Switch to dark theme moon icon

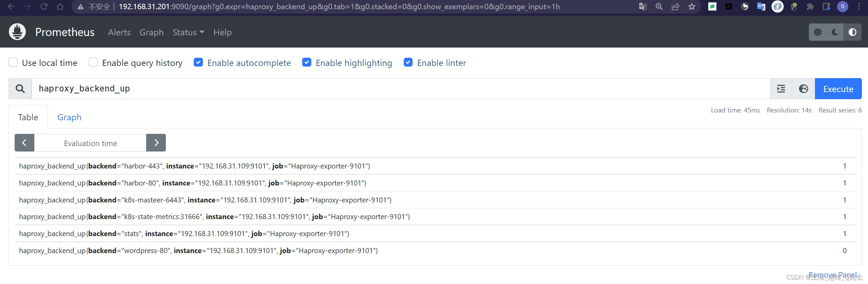(x=835, y=32)
